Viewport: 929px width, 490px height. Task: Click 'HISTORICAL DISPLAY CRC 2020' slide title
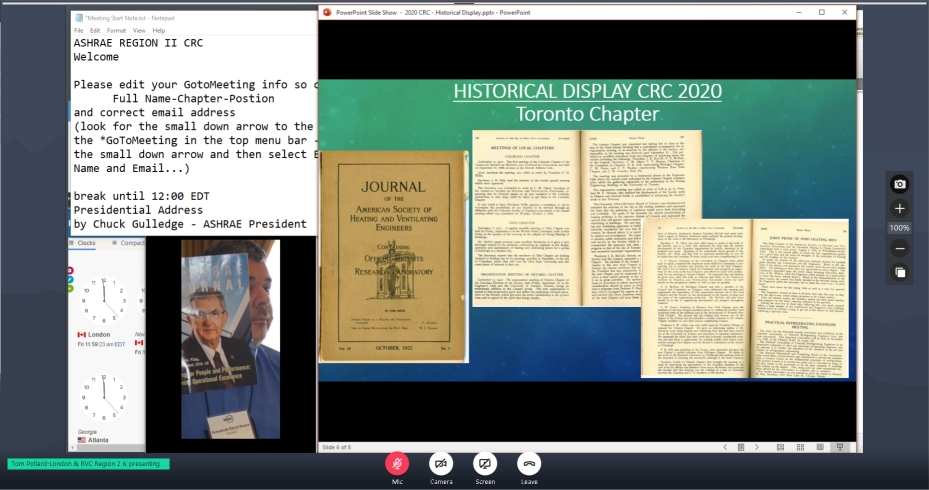(x=587, y=91)
